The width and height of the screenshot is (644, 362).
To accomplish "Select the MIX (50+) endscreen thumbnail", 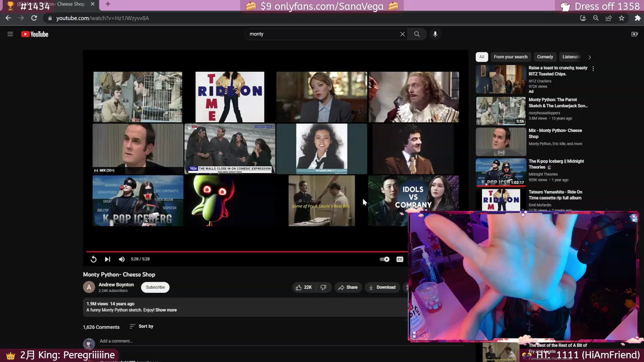I will (x=138, y=149).
